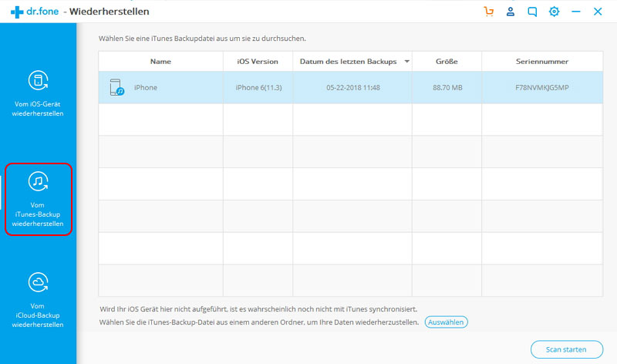The width and height of the screenshot is (617, 364).
Task: Select recover from iTunes backup icon
Action: pos(38,181)
